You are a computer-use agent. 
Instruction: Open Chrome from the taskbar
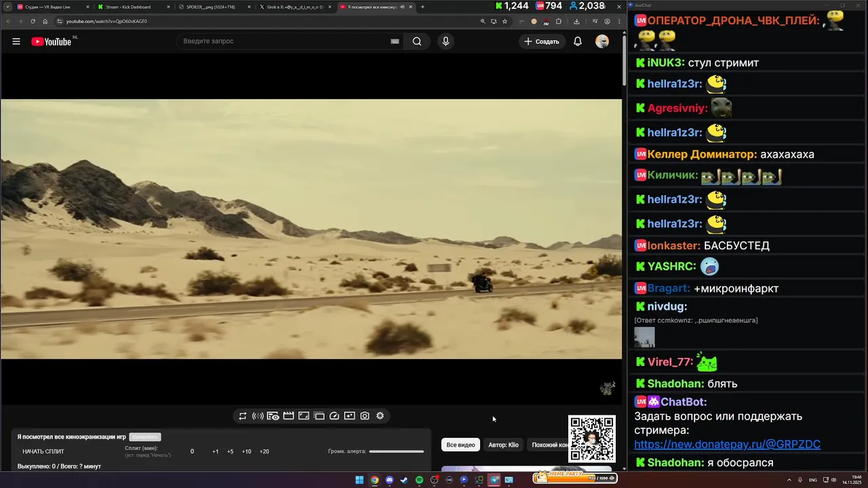pyautogui.click(x=374, y=480)
